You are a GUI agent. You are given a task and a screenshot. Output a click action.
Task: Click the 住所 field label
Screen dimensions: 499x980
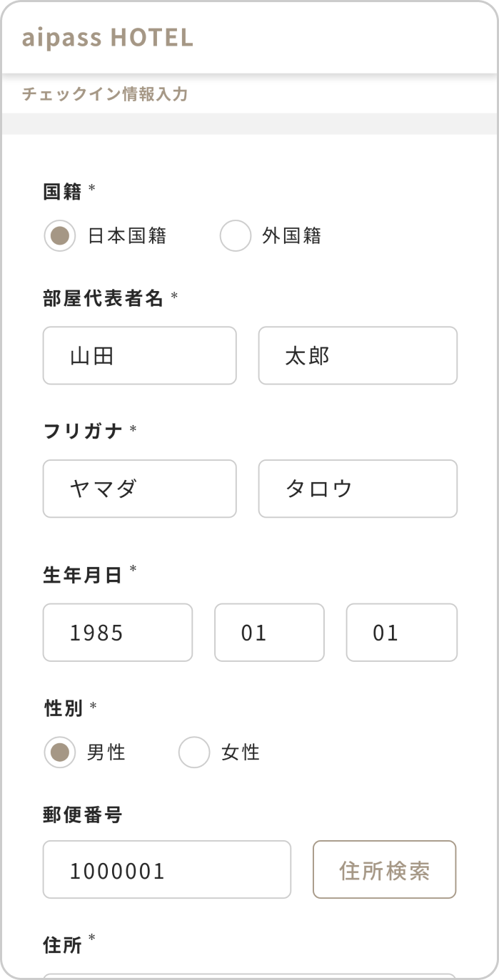pos(63,946)
